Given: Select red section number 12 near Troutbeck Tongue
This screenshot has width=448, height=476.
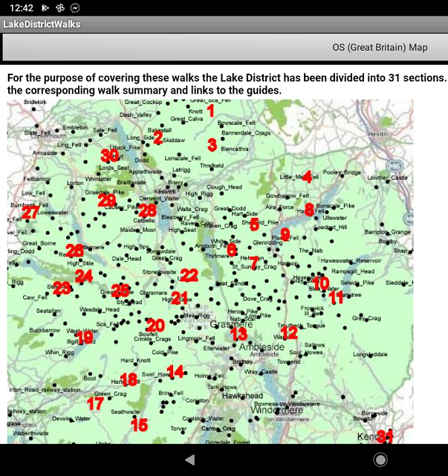Looking at the screenshot, I should (289, 332).
